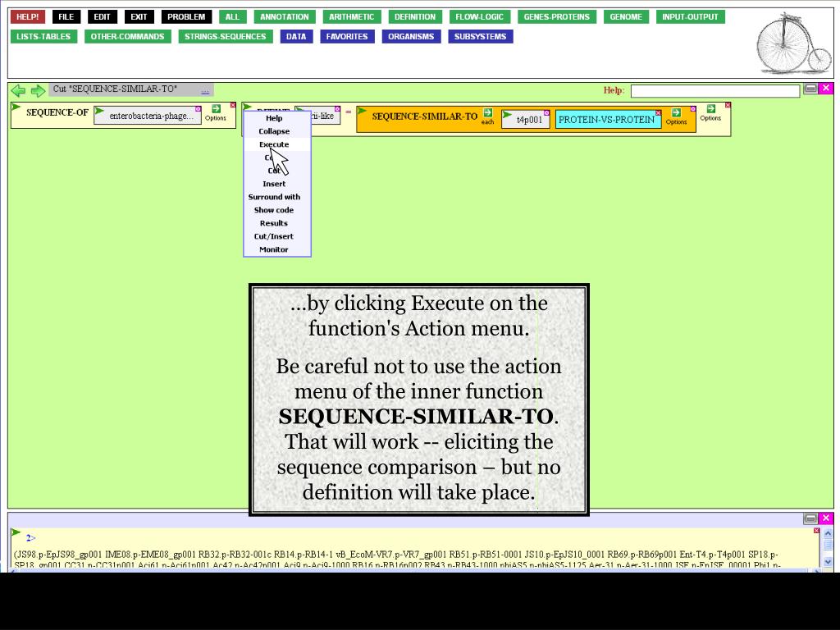840x630 pixels.
Task: Open the blue ORGANISMS menu
Action: (412, 36)
